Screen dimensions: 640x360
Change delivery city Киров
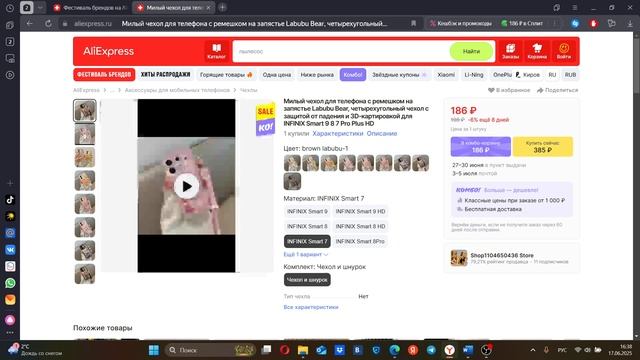tap(528, 75)
